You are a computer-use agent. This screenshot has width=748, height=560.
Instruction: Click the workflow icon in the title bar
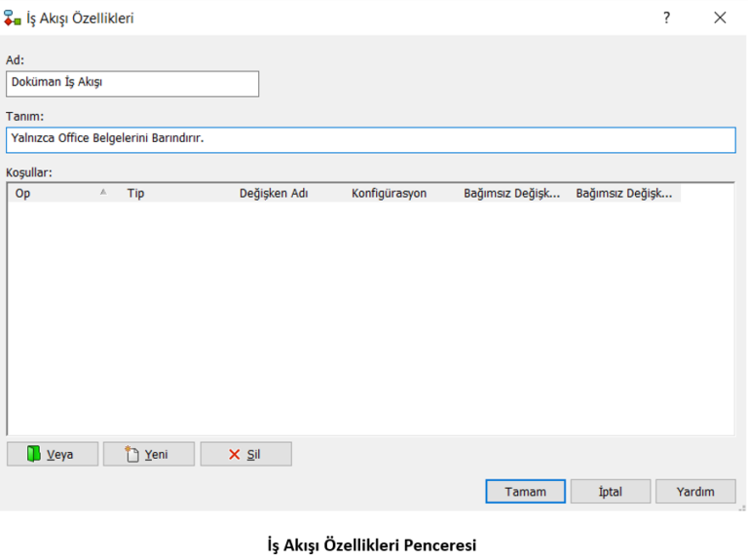(13, 18)
